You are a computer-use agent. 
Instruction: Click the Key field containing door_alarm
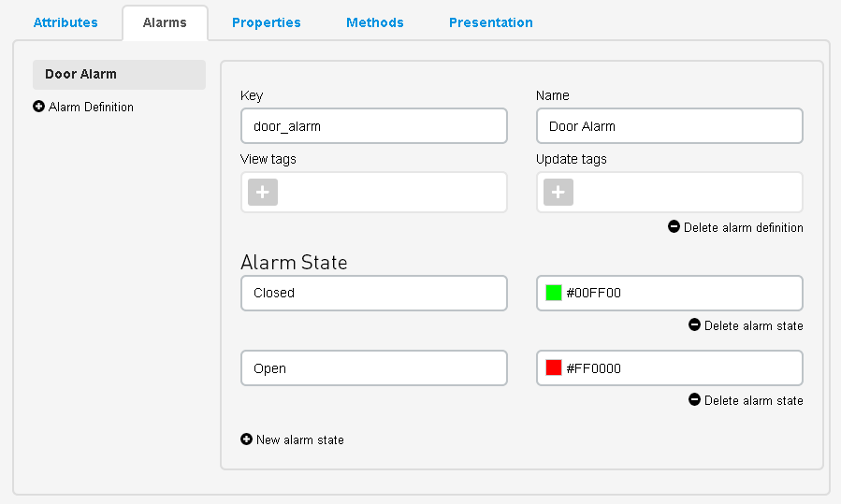(374, 126)
